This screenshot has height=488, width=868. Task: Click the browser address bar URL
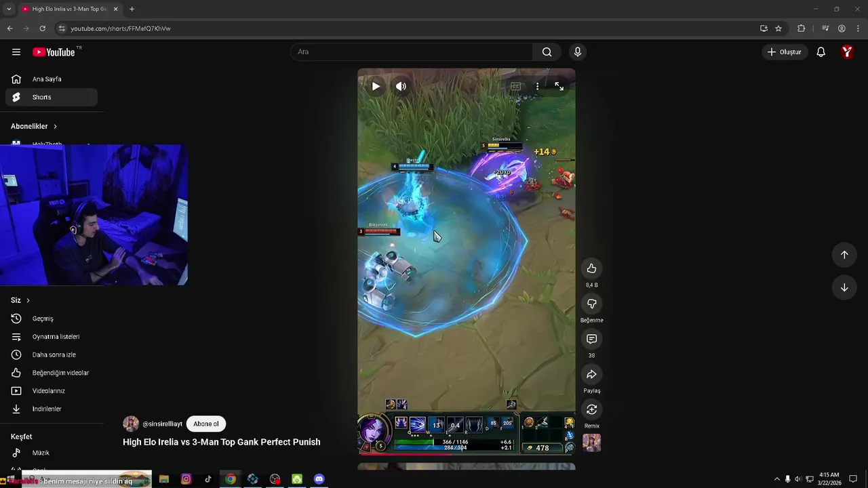tap(121, 28)
